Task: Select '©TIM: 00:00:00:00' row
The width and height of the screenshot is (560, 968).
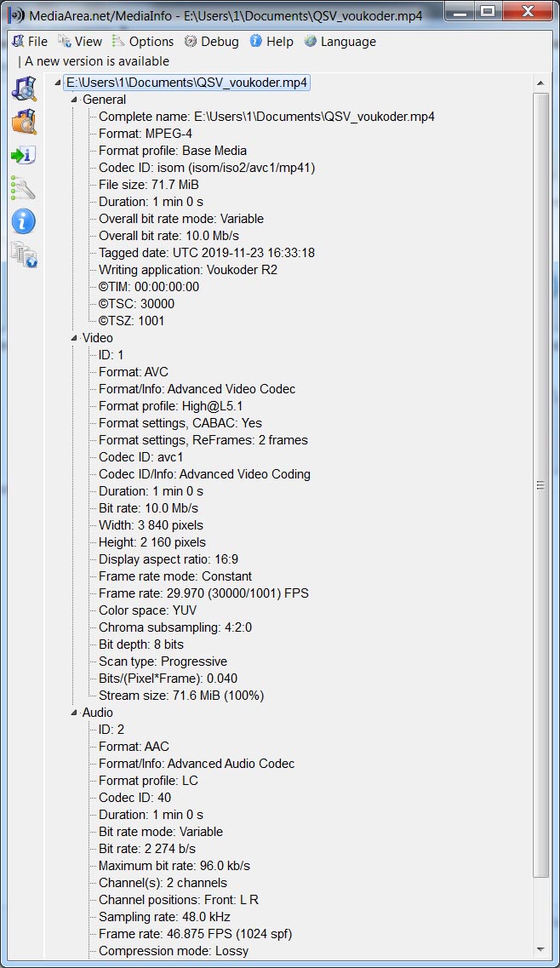Action: [149, 286]
